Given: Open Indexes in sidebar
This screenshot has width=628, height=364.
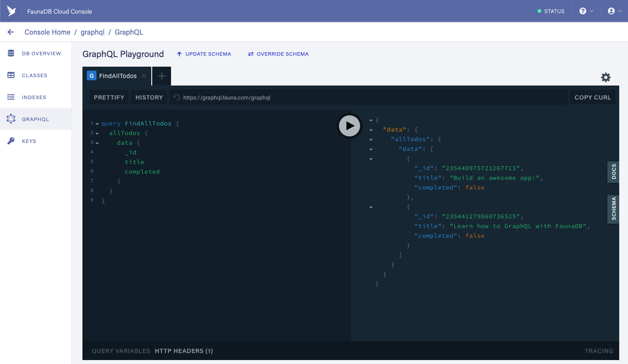Looking at the screenshot, I should pyautogui.click(x=36, y=97).
